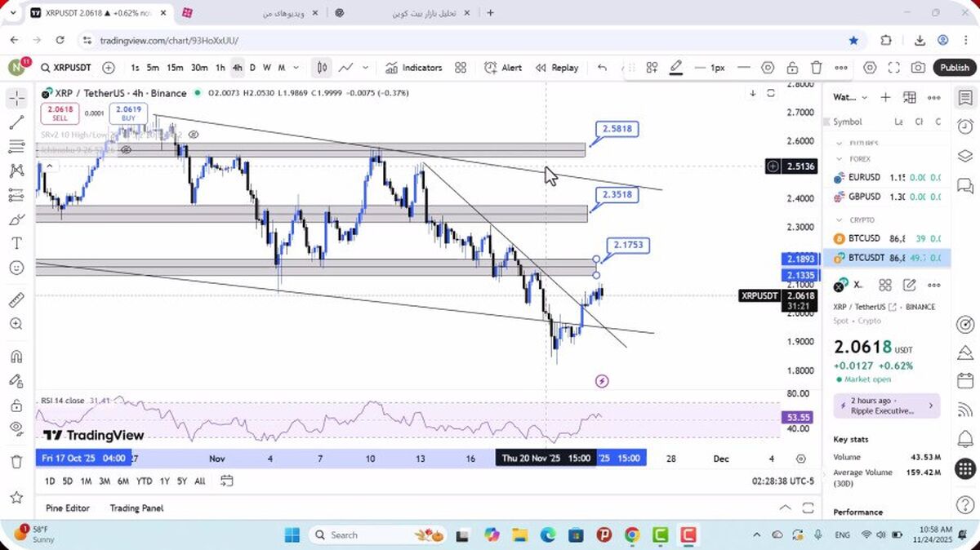
Task: Select the Text tool
Action: [x=16, y=243]
